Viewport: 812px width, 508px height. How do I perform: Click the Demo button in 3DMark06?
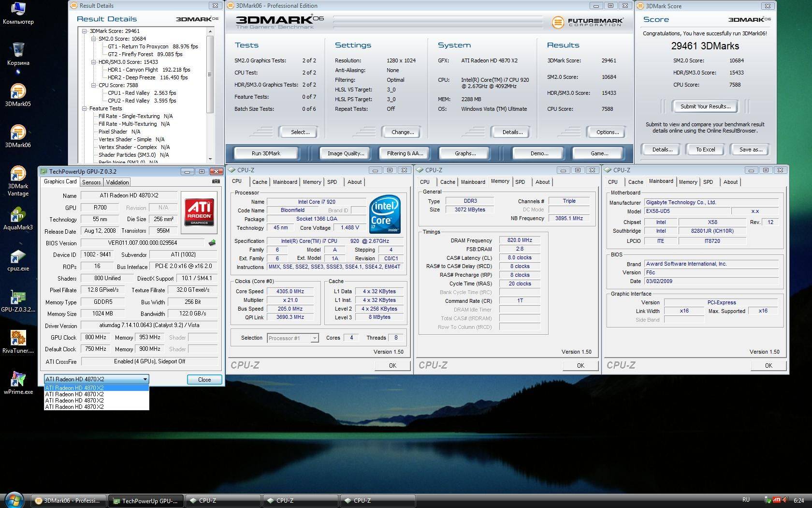pos(539,153)
